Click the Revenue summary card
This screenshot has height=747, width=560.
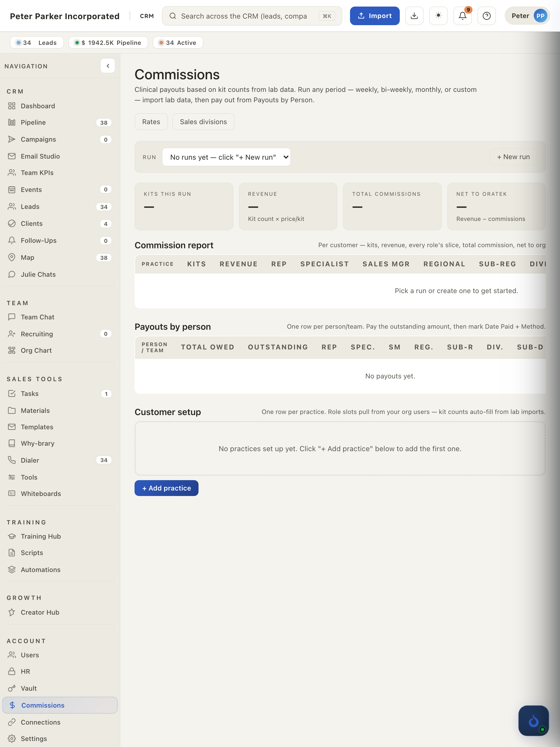288,206
